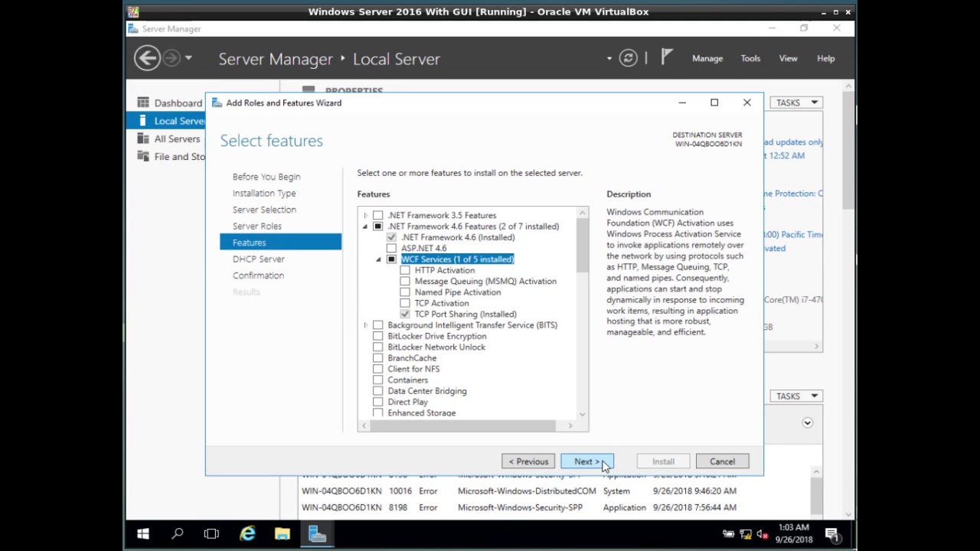The image size is (980, 551).
Task: Go to the Before You Begin step
Action: coord(266,177)
